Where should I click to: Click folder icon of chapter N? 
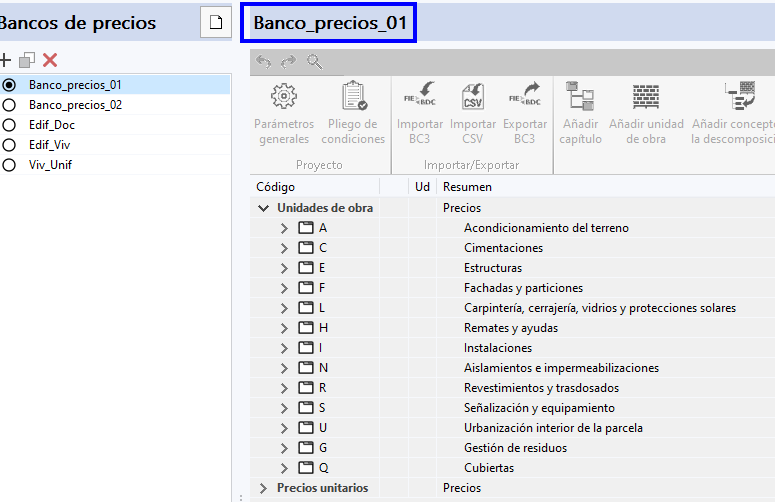pos(306,368)
